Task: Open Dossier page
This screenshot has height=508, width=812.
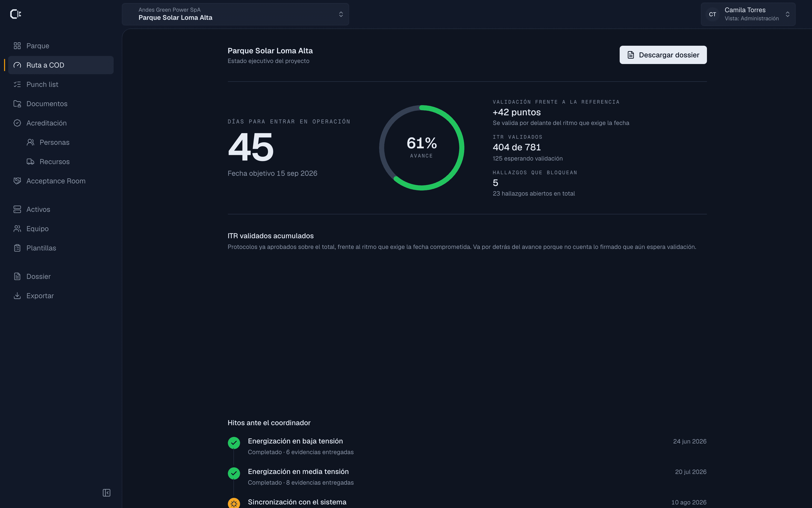Action: pos(61,277)
